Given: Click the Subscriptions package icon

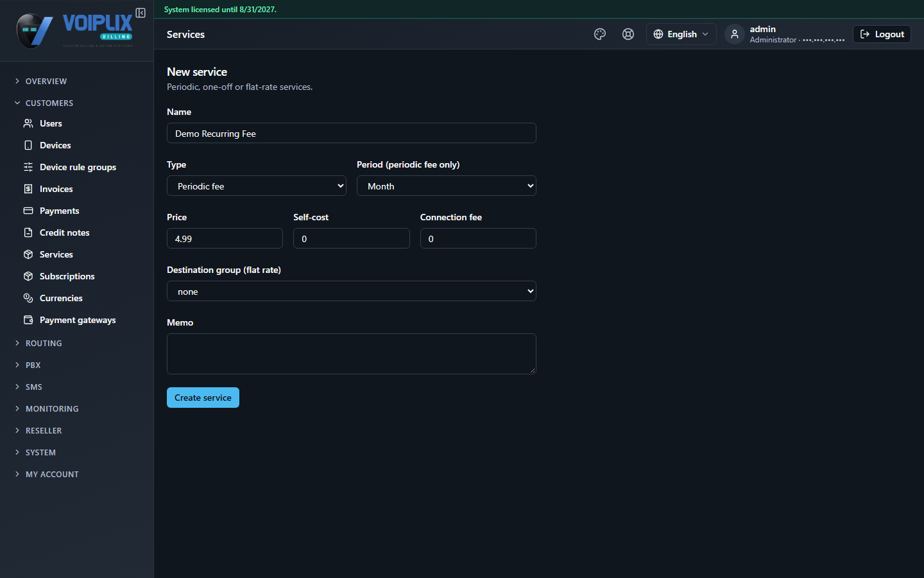Looking at the screenshot, I should 28,276.
